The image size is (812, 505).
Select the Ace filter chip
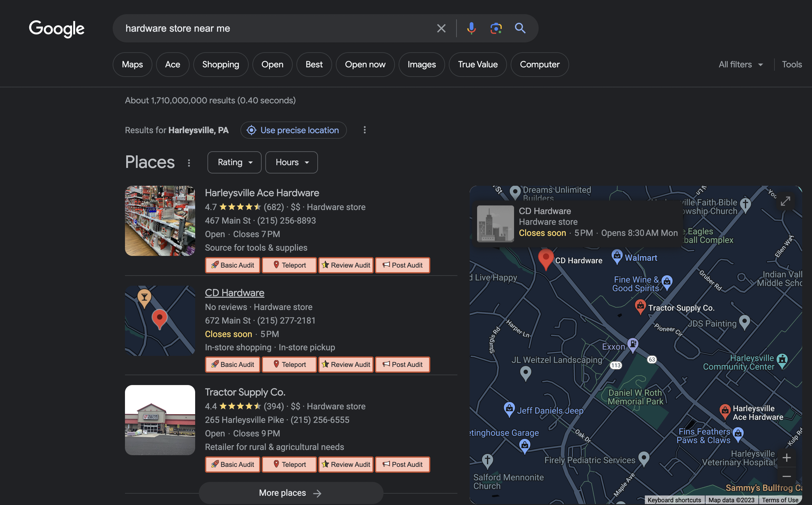(x=172, y=65)
